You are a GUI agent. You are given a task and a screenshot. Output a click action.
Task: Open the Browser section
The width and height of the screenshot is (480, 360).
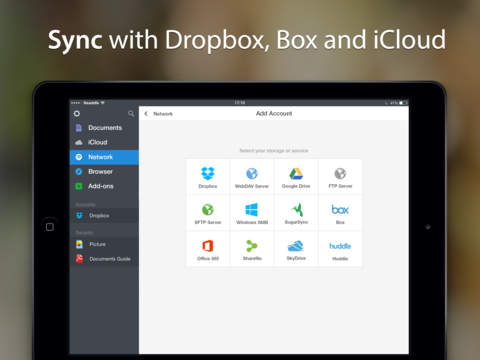point(104,172)
